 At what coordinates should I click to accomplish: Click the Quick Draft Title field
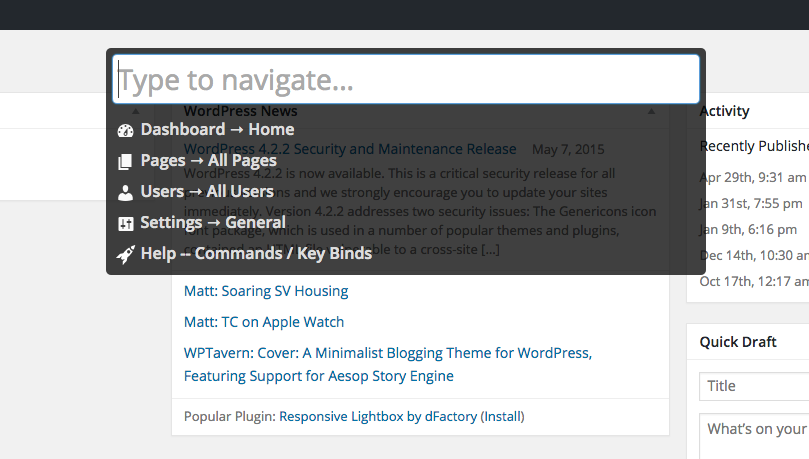click(754, 386)
